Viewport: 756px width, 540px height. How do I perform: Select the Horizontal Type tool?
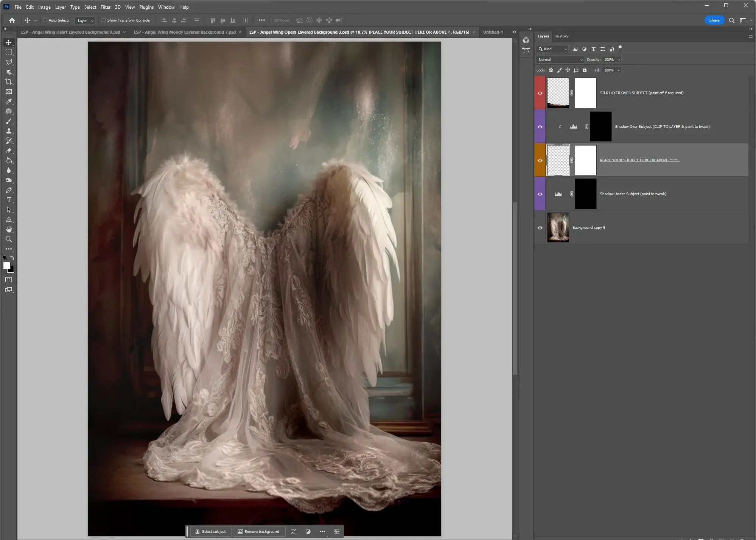(9, 200)
